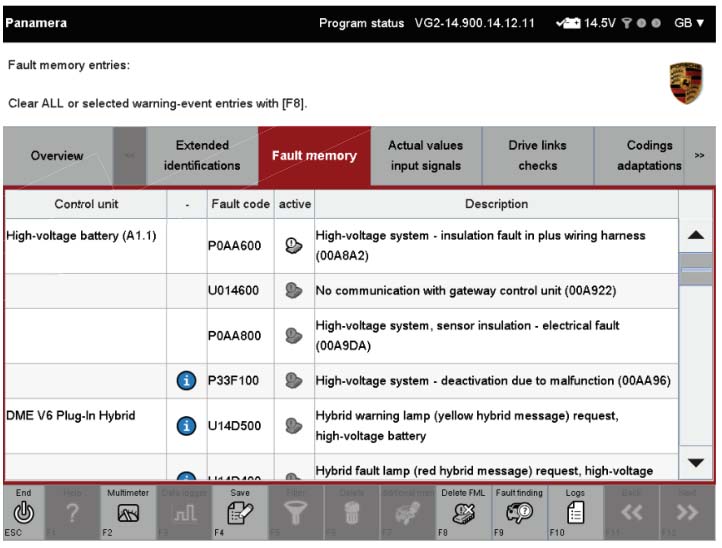Viewport: 722px width, 548px height.
Task: Open the Multimeter tool (F2)
Action: click(x=128, y=513)
